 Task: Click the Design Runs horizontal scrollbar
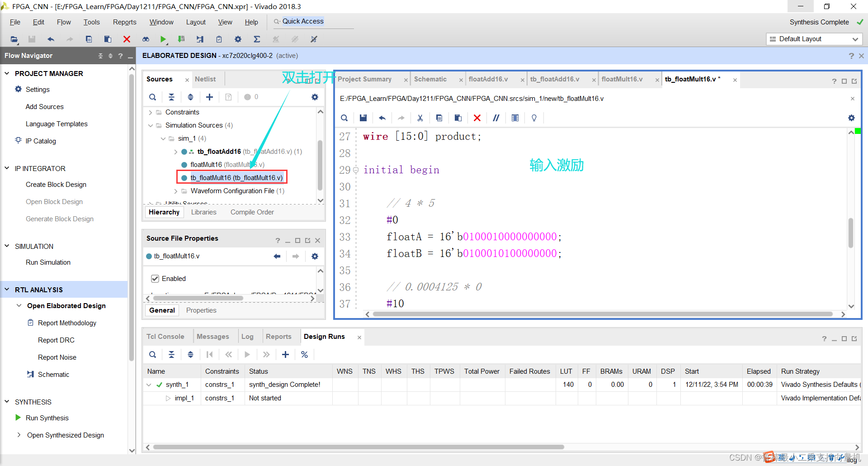[359, 447]
